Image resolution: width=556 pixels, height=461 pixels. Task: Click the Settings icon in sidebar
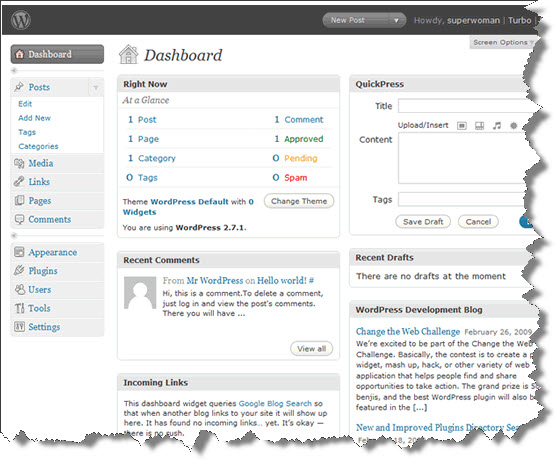pyautogui.click(x=19, y=327)
